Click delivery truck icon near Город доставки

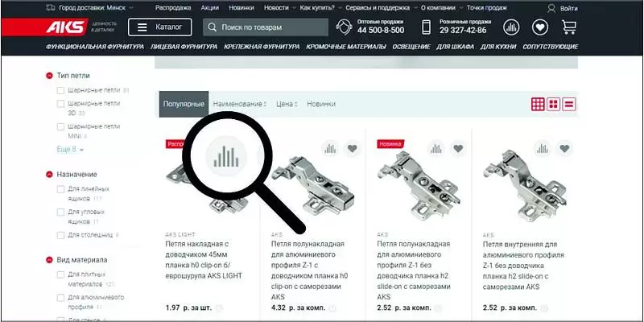tap(51, 8)
